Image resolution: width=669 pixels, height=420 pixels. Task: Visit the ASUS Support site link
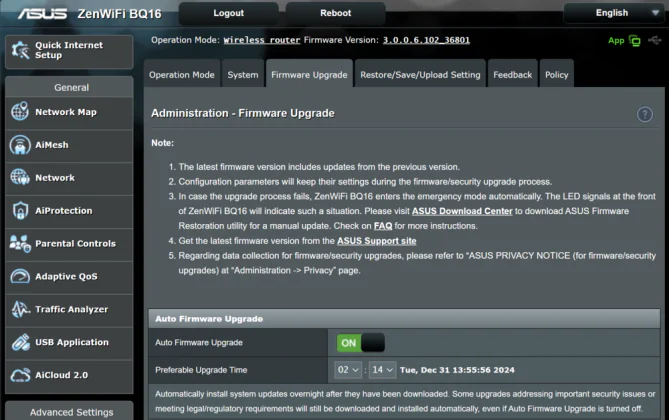376,241
